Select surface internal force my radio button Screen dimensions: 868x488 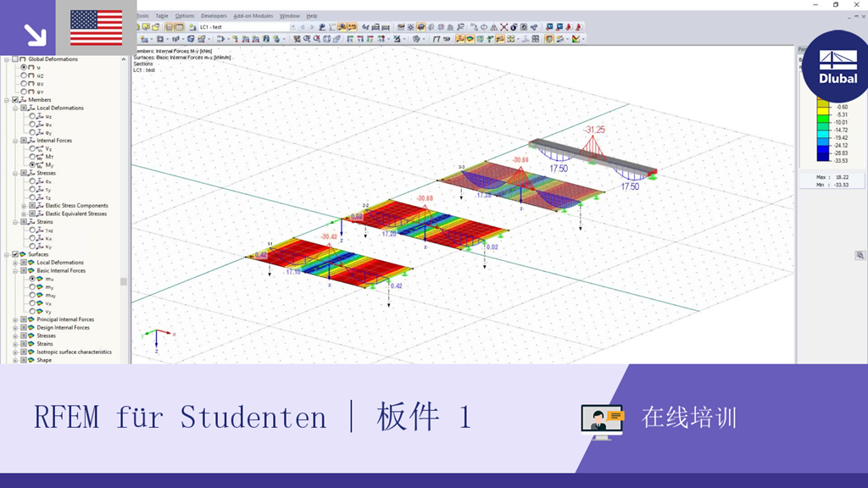32,286
